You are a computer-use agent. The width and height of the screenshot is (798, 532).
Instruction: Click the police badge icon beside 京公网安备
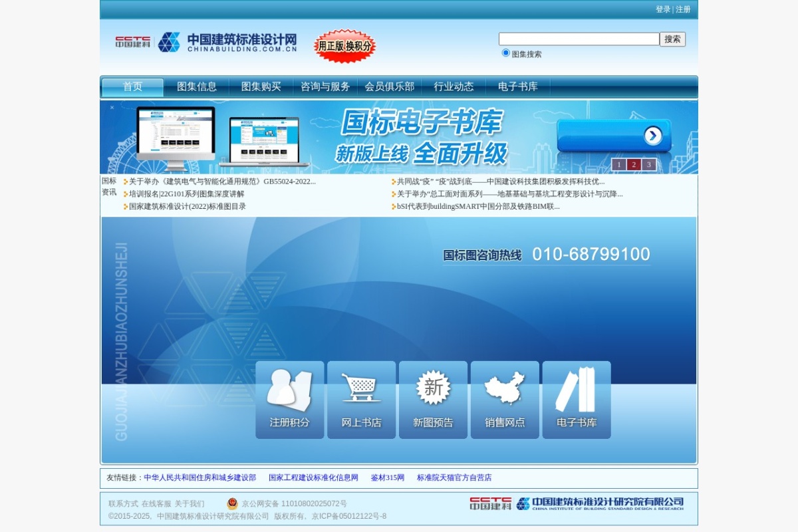[x=232, y=504]
